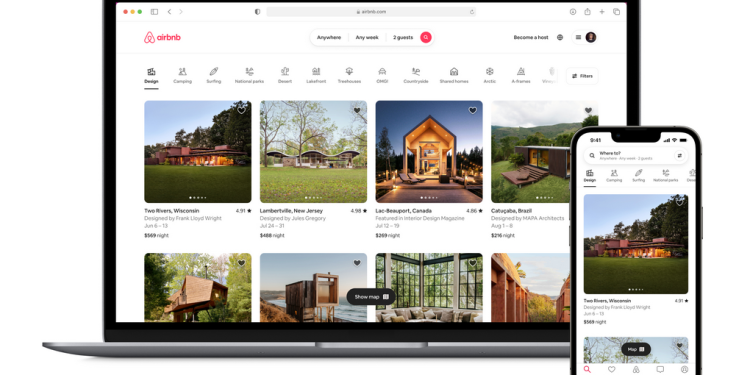The width and height of the screenshot is (750, 375).
Task: Select the Design category on the laptop
Action: click(151, 76)
